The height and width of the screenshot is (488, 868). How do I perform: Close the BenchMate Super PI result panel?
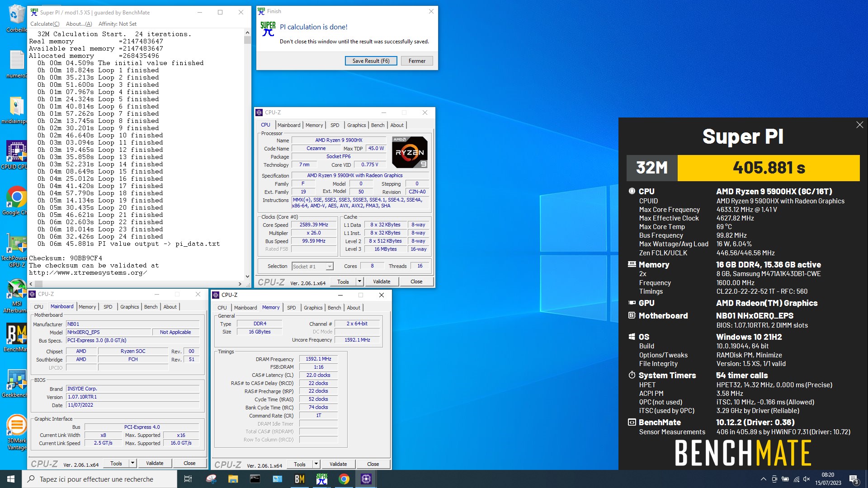click(x=859, y=125)
